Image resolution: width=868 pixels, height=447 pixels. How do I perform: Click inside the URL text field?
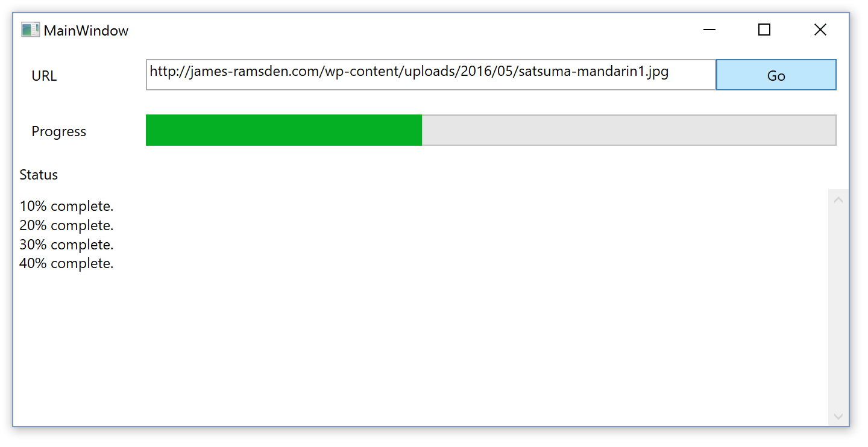430,75
